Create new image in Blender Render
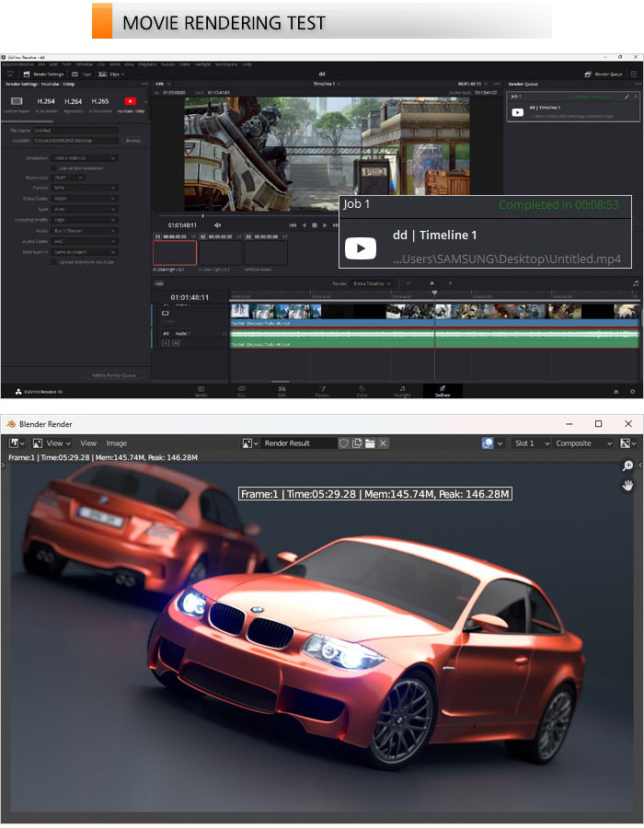This screenshot has width=644, height=828. click(357, 443)
